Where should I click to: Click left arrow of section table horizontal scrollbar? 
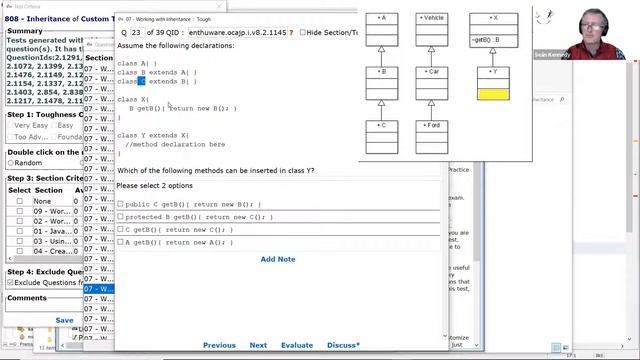click(10, 259)
